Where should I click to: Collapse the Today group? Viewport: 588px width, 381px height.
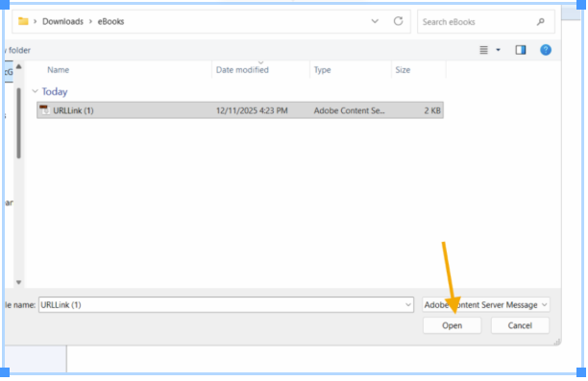[x=36, y=91]
